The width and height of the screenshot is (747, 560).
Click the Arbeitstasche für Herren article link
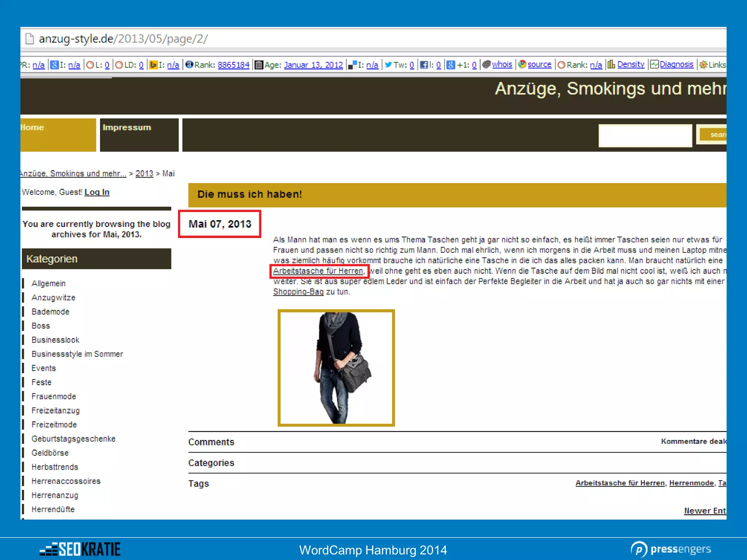point(318,271)
